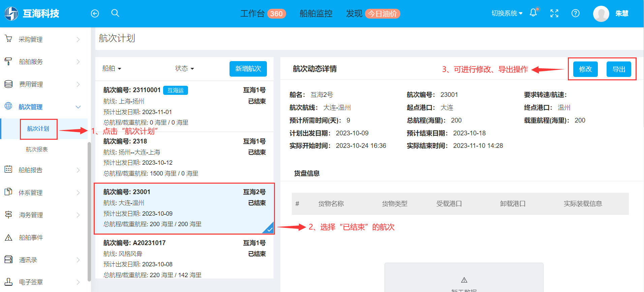Collapse the 航次管理 menu chevron

click(x=78, y=107)
